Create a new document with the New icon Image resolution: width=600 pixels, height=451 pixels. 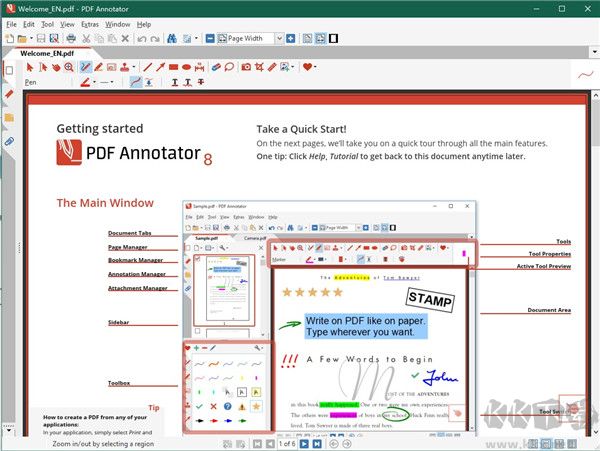pos(10,38)
